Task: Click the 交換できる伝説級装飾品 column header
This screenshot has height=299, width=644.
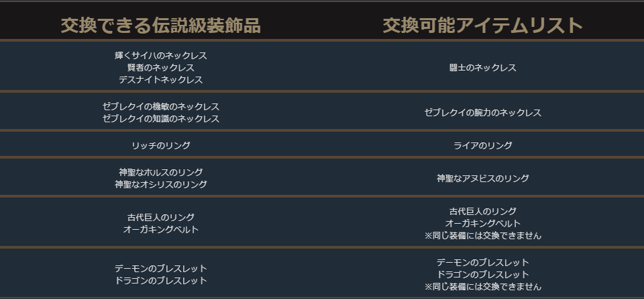Action: pyautogui.click(x=160, y=26)
